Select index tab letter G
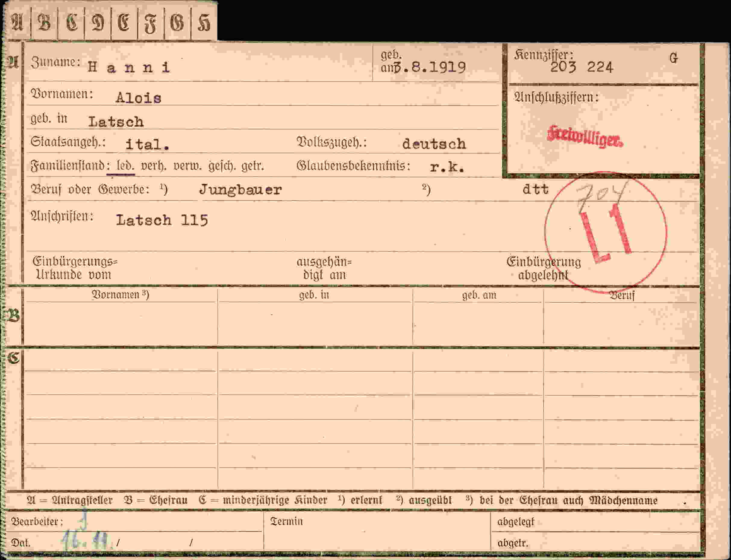731x560 pixels. click(x=177, y=23)
